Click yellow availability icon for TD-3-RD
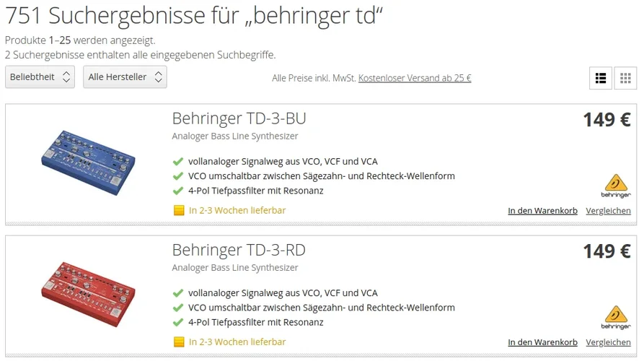 pos(179,342)
